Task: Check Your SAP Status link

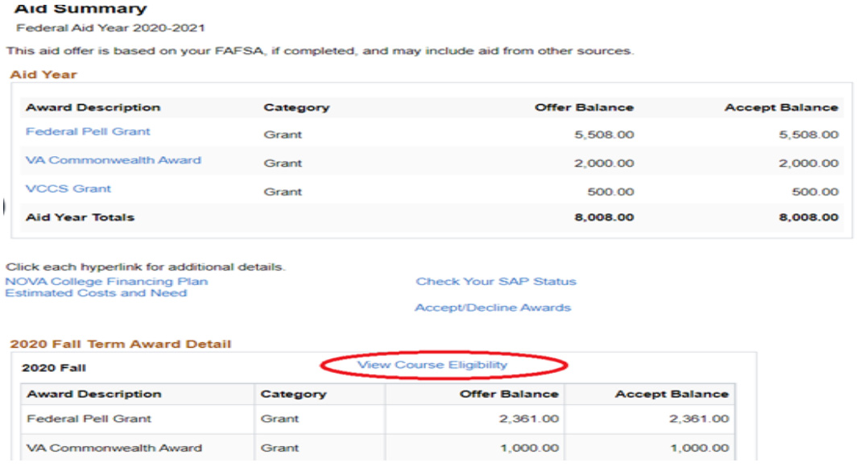Action: point(496,282)
